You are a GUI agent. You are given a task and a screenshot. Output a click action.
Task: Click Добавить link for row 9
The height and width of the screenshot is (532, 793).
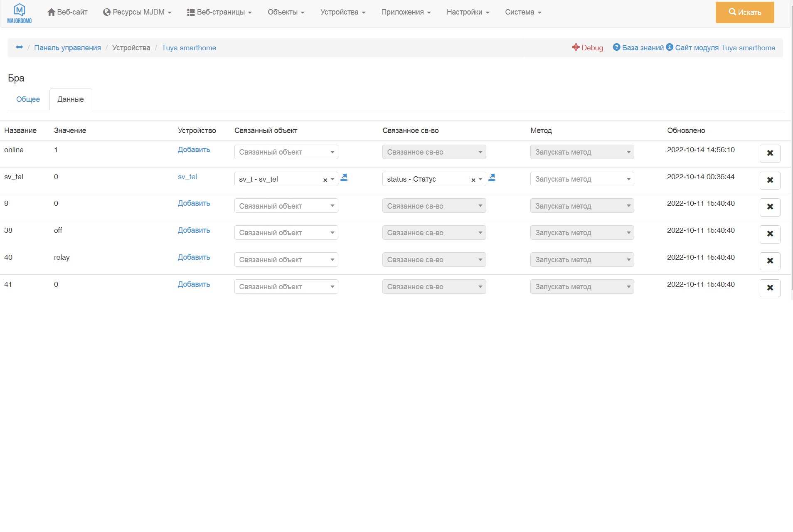pyautogui.click(x=194, y=203)
